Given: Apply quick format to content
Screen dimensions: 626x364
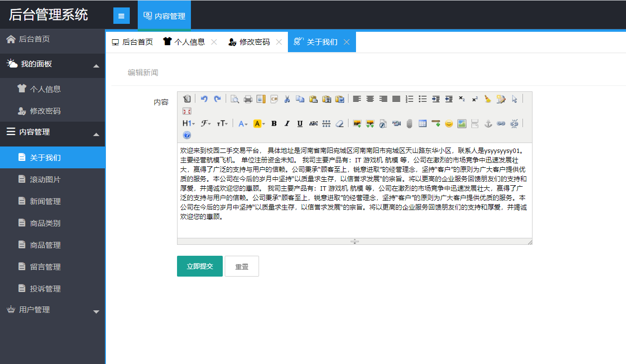Looking at the screenshot, I should pos(501,99).
